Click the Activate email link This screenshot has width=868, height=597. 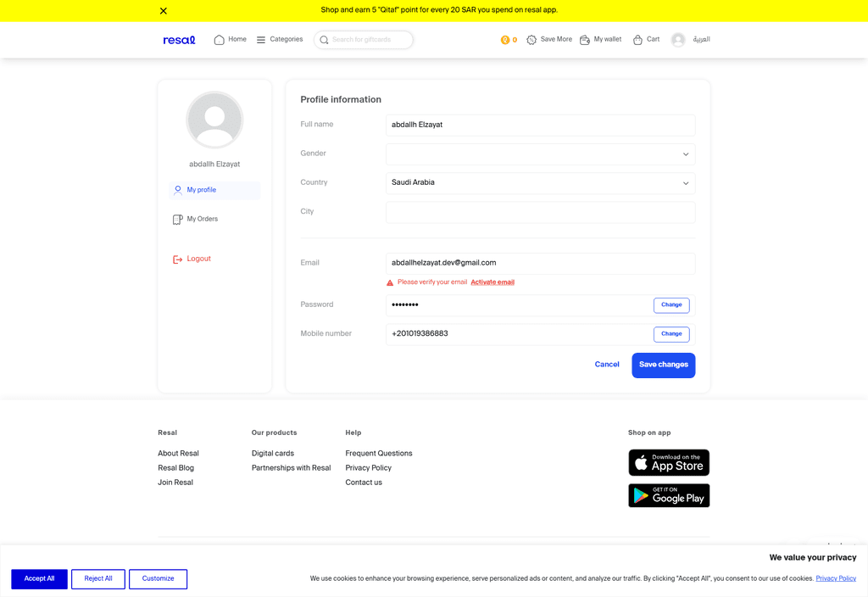[492, 282]
